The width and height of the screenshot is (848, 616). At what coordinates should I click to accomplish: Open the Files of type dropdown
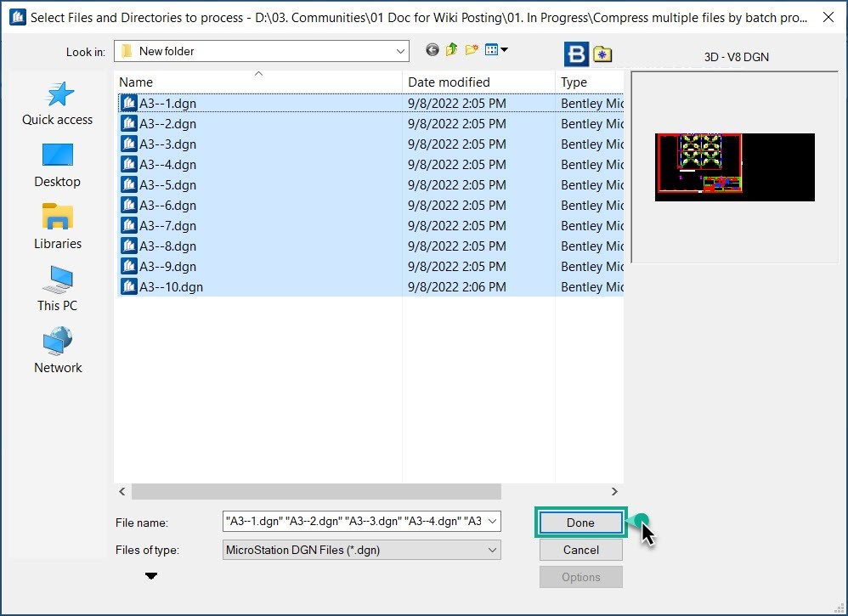(x=361, y=550)
